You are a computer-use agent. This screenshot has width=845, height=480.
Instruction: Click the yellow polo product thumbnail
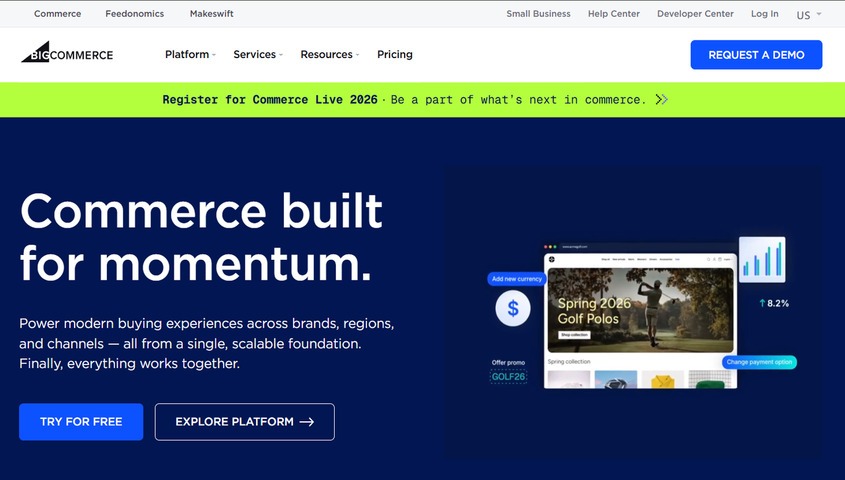[663, 379]
